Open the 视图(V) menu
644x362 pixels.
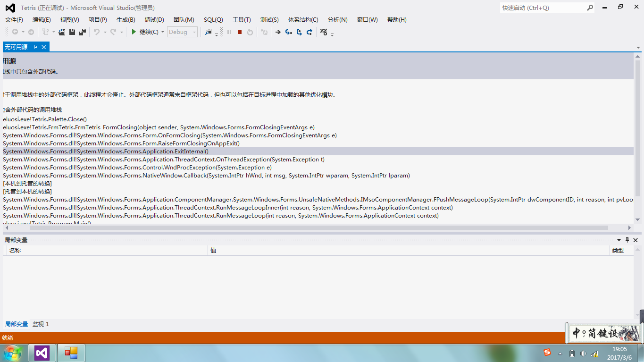point(70,20)
